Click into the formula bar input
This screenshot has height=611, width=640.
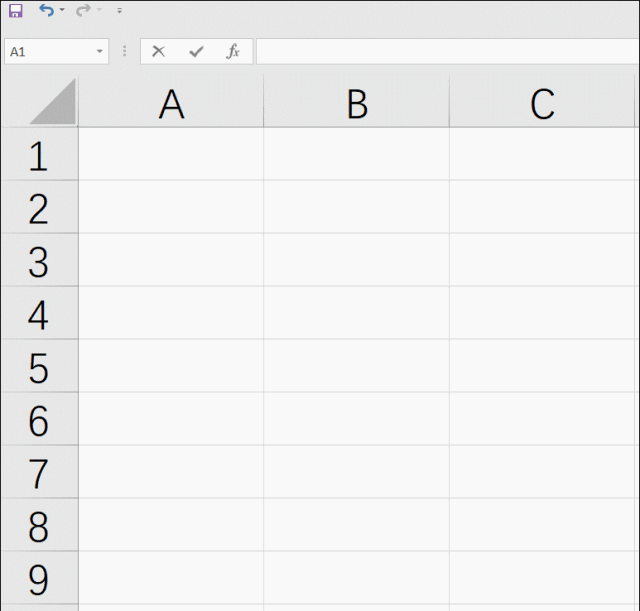click(445, 52)
